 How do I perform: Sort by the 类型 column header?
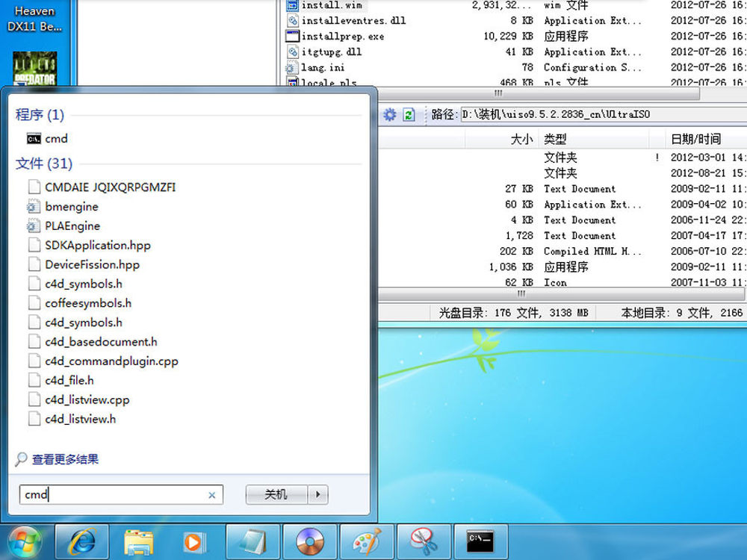pos(555,139)
